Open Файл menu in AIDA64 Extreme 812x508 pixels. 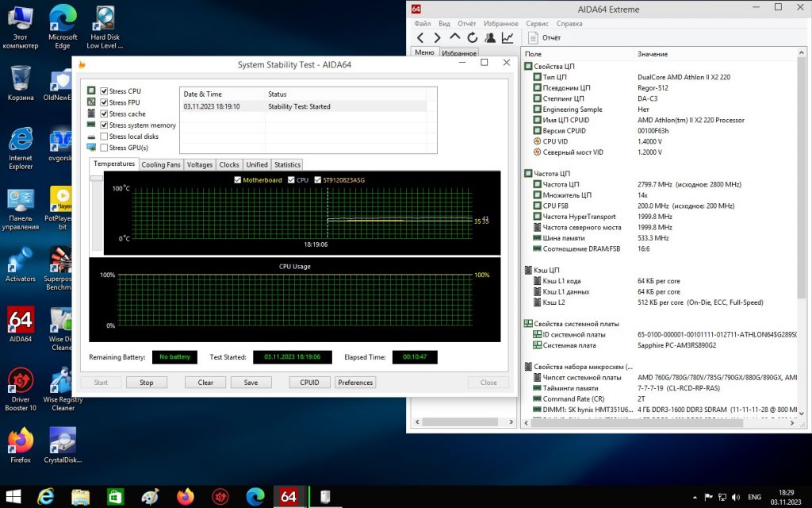pyautogui.click(x=423, y=23)
